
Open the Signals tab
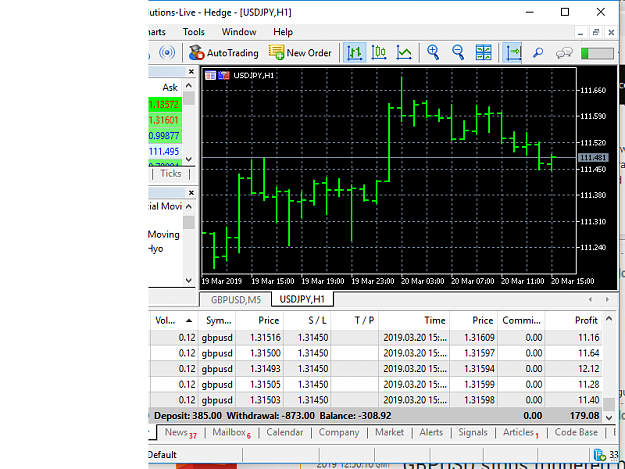[x=473, y=433]
